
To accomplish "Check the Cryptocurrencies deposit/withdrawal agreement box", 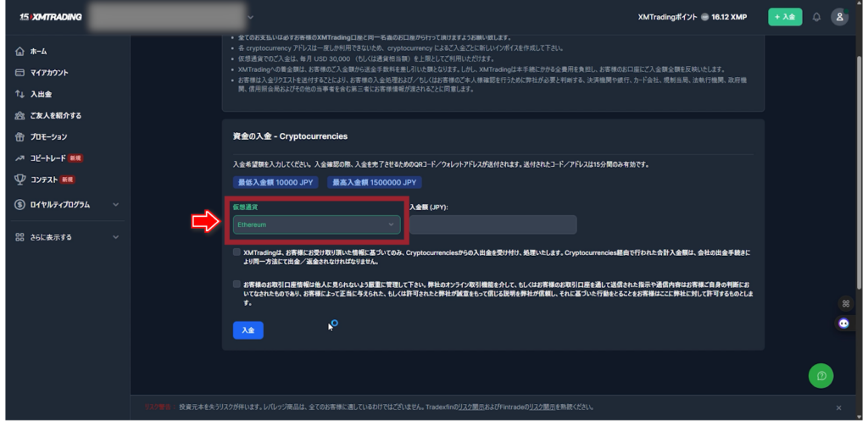I will coord(237,252).
